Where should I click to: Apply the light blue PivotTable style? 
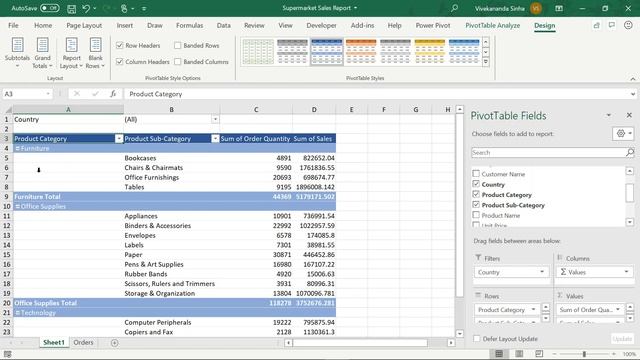click(x=464, y=52)
